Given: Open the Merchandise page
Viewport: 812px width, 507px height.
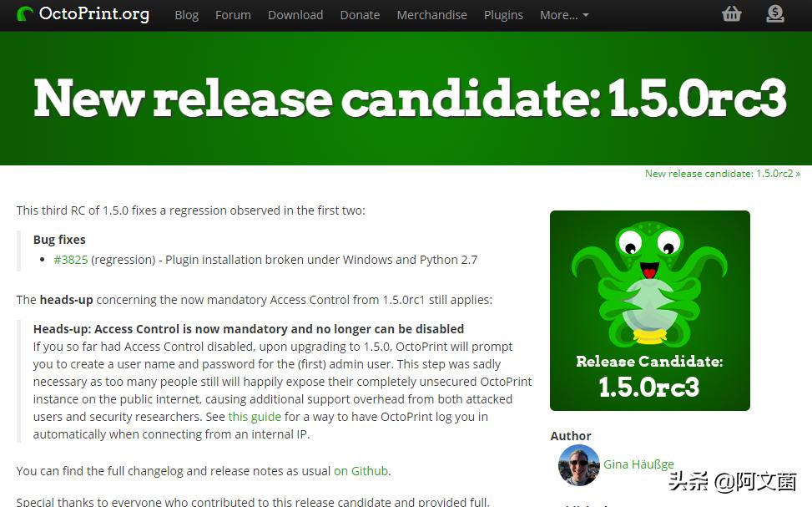Looking at the screenshot, I should 432,16.
